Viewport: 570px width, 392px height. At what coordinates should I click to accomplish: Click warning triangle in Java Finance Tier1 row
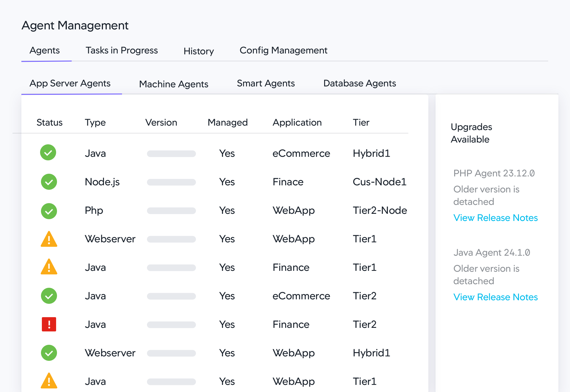pos(49,267)
